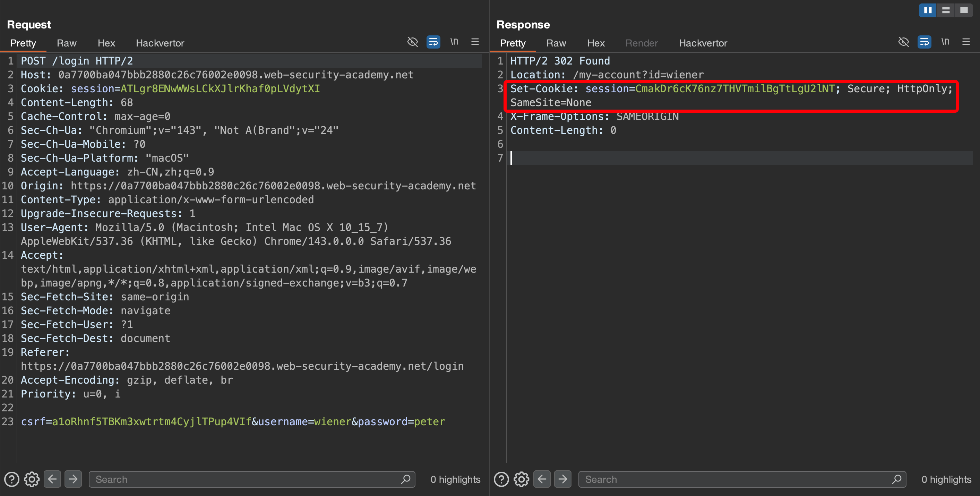Screen dimensions: 980x496
Task: Open Hackvertor tab in Response panel
Action: tap(703, 43)
